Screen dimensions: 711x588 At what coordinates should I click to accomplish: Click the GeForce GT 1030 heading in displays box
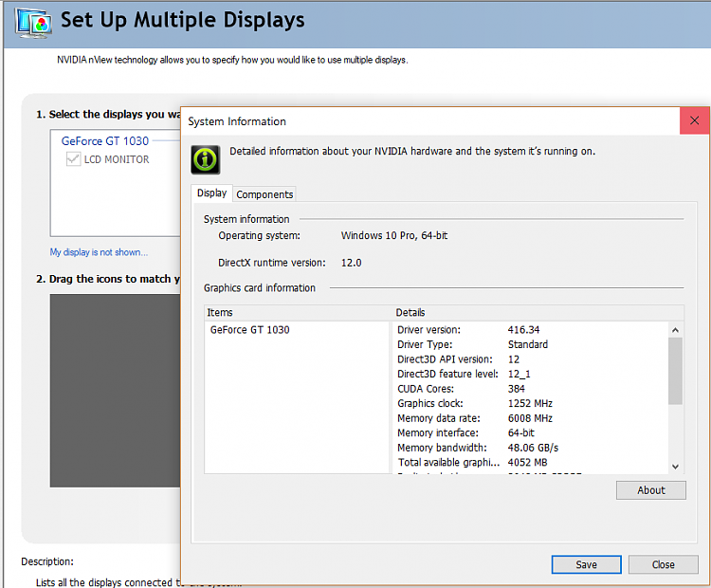[x=104, y=141]
